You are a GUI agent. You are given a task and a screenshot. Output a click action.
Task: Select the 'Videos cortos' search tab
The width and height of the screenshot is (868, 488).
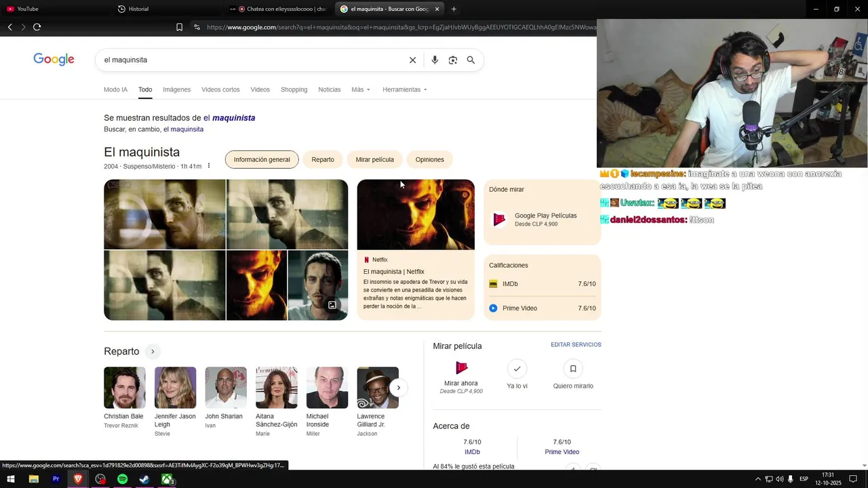click(x=220, y=89)
